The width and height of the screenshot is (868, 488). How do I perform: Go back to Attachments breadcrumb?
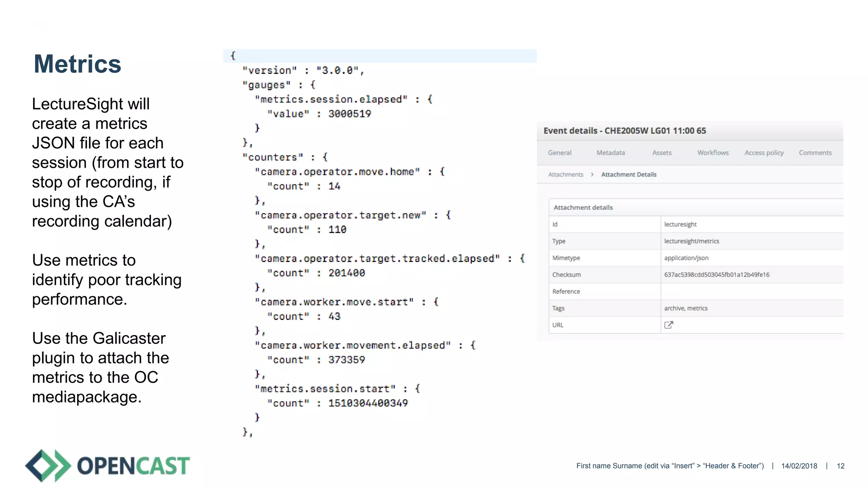coord(566,175)
